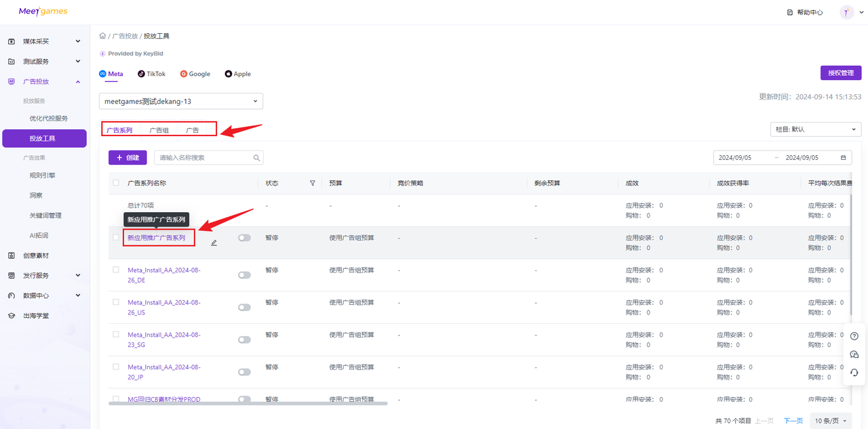The width and height of the screenshot is (868, 429).
Task: Click the horizontal scrollbar under the table
Action: coord(248,403)
